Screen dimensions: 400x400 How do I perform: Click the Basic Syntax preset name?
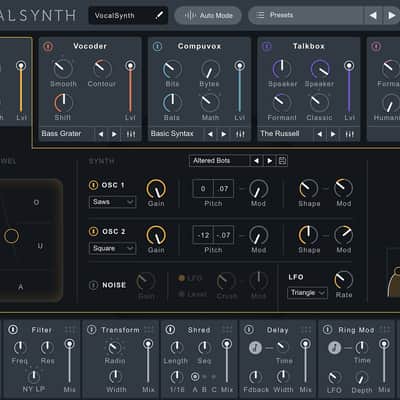click(x=172, y=134)
